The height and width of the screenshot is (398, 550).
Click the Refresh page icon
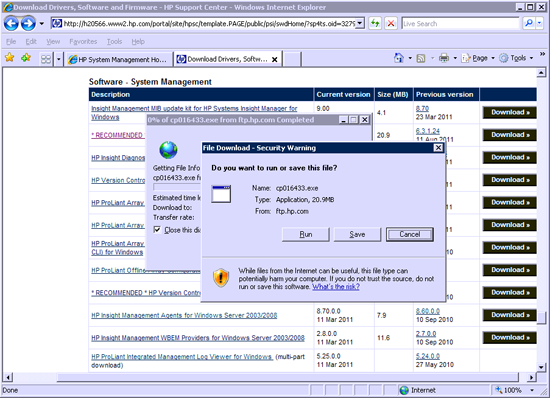[x=375, y=23]
